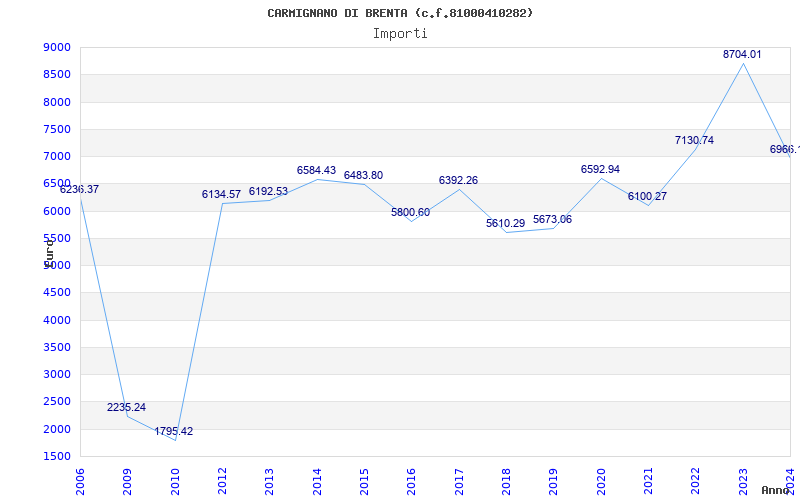This screenshot has width=800, height=500.
Task: Click data label 6192.53 for 2013
Action: (268, 191)
